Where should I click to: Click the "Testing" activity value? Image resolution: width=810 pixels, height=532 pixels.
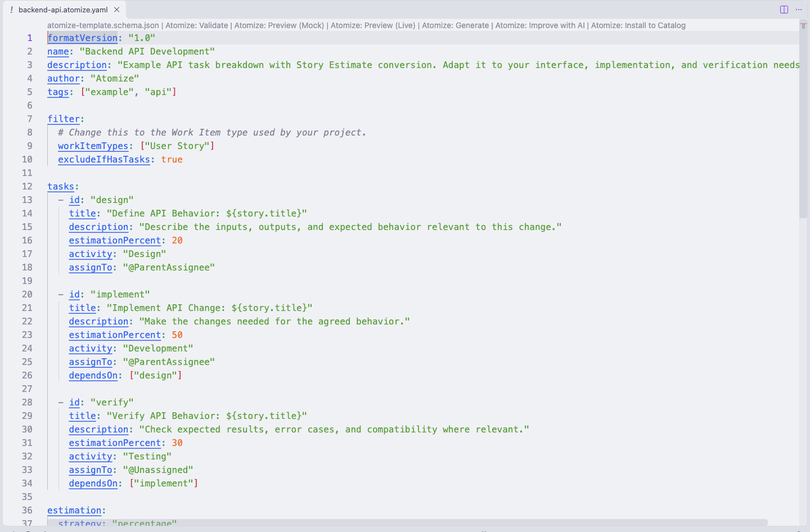click(x=147, y=456)
